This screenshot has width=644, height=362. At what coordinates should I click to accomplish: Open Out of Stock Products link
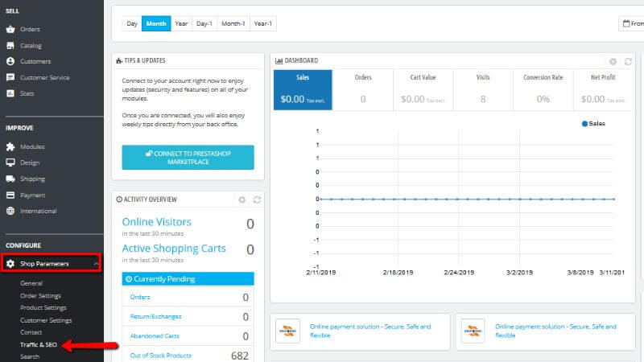(160, 356)
